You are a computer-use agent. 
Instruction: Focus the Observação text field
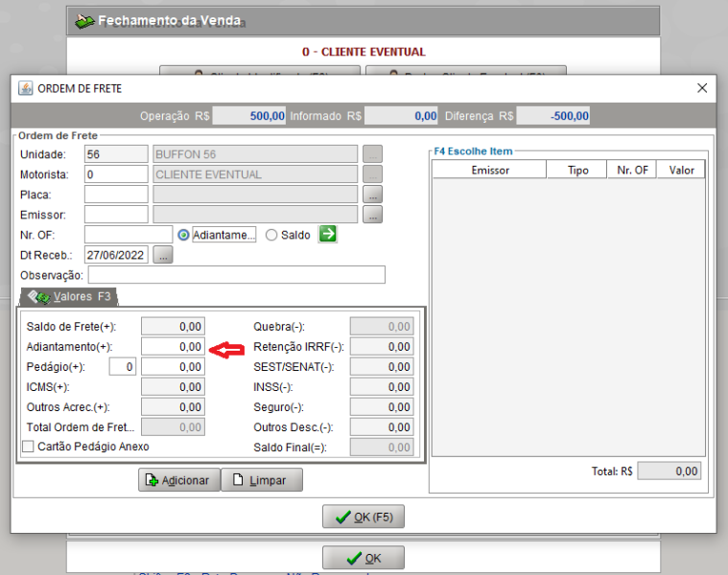pyautogui.click(x=237, y=274)
